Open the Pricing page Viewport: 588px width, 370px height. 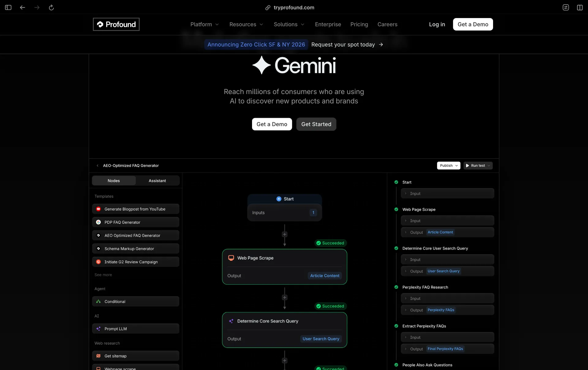tap(359, 24)
